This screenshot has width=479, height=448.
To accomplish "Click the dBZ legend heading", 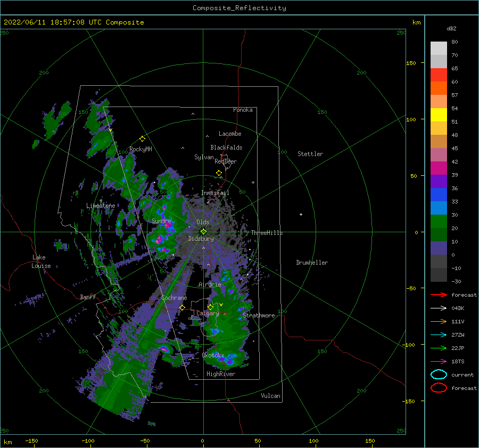I will tap(451, 28).
